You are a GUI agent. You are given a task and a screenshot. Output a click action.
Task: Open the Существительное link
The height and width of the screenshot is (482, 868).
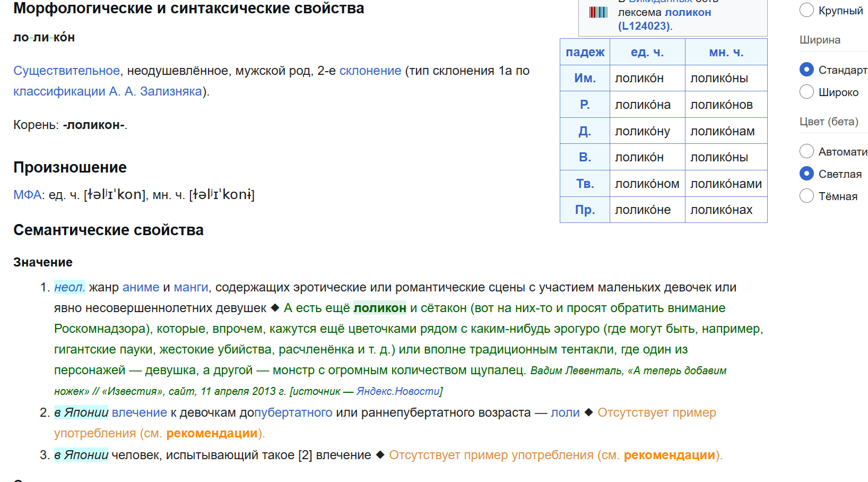coord(66,71)
